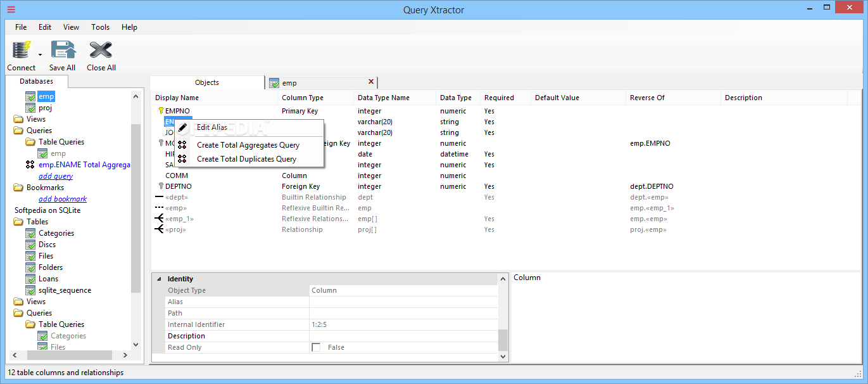Choose Create Total Aggregates Query
The image size is (868, 384).
pos(248,145)
